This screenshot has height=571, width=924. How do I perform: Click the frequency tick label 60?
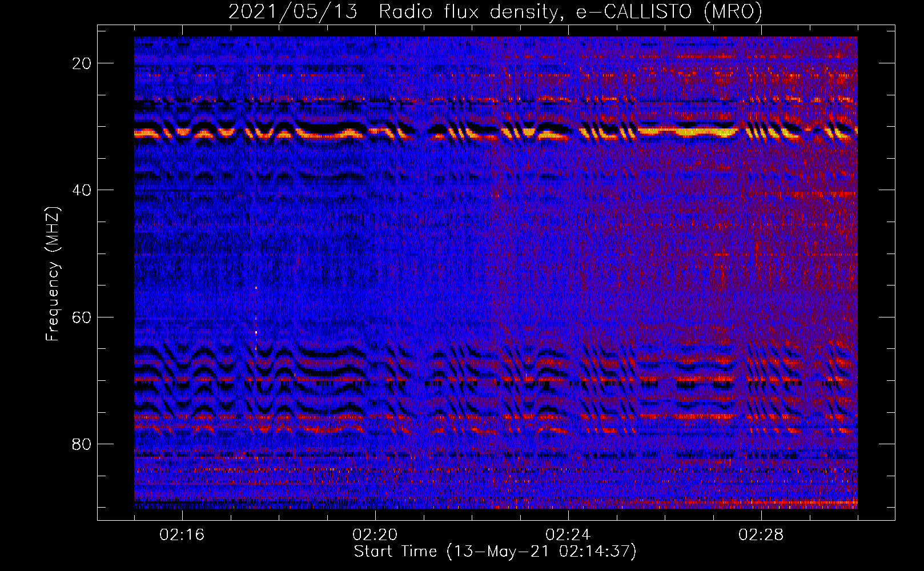[82, 317]
